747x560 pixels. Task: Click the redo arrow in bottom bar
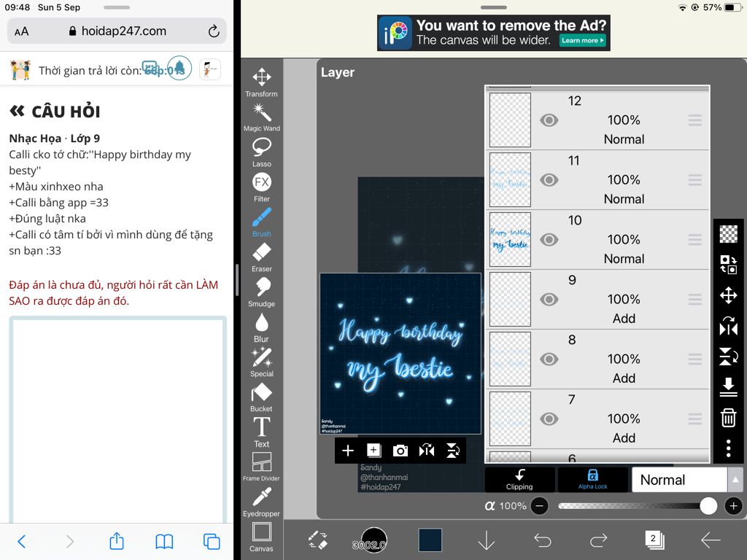pos(598,540)
